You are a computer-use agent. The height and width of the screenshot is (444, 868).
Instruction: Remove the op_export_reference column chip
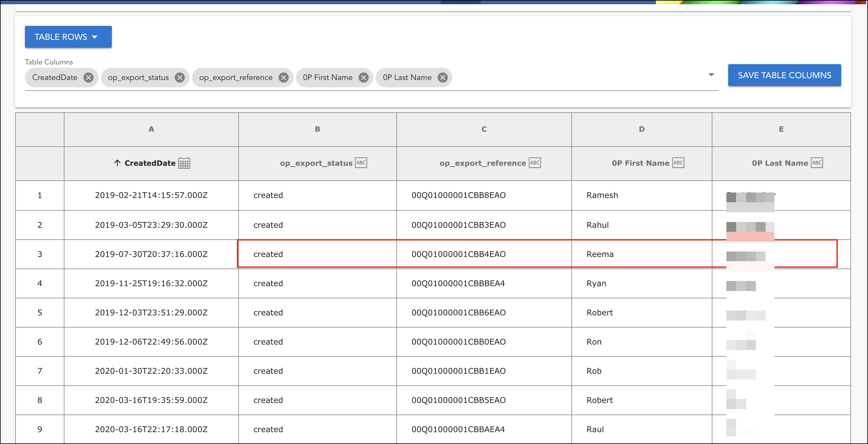click(284, 78)
